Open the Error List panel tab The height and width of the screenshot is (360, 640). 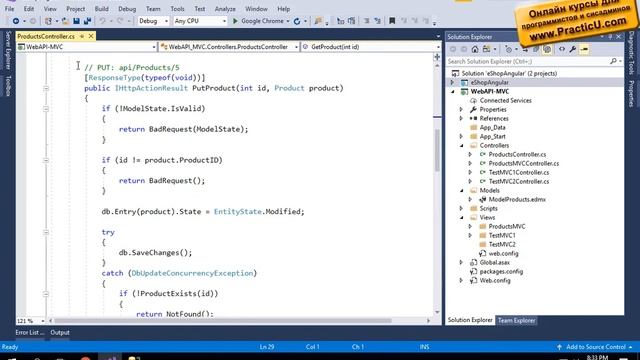(30, 333)
